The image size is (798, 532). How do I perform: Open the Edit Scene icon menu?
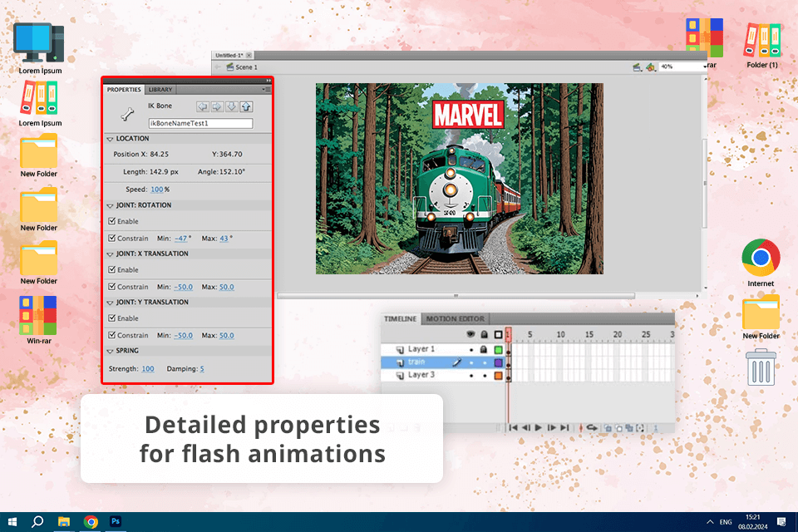point(638,67)
